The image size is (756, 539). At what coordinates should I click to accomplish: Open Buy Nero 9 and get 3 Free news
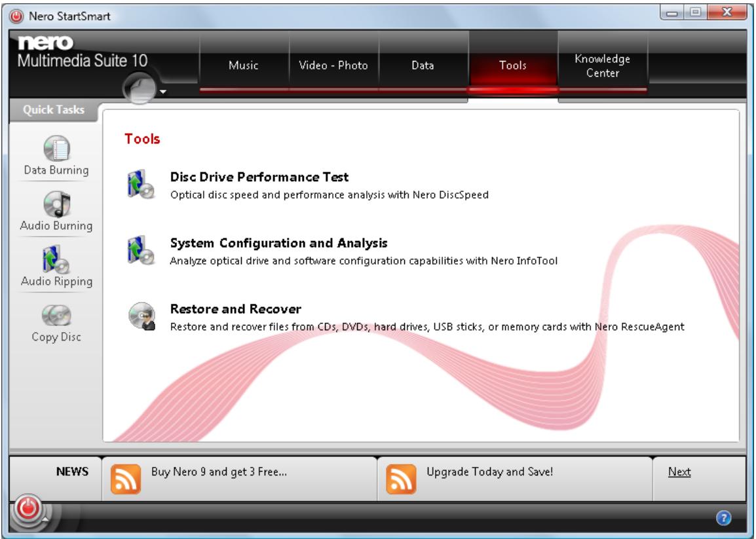click(219, 472)
